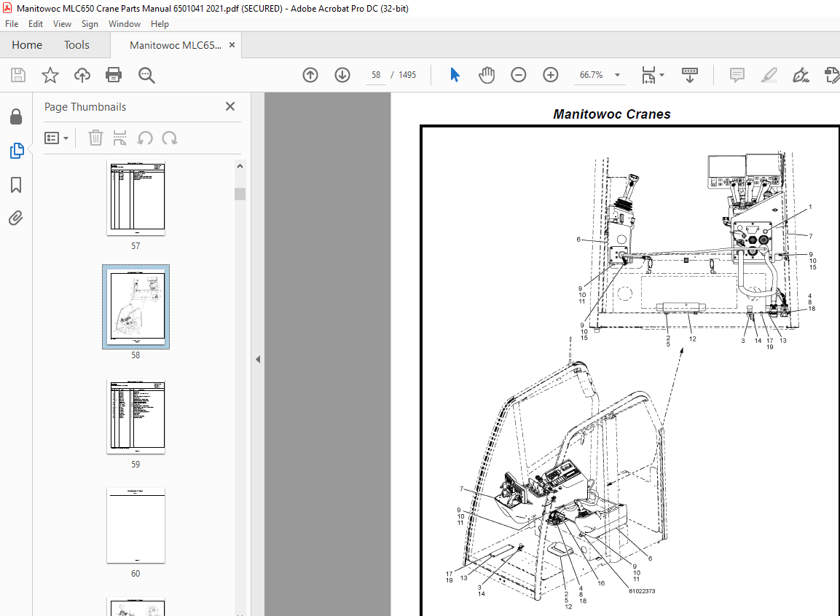Select page 58 thumbnail
The height and width of the screenshot is (616, 840).
pyautogui.click(x=136, y=307)
